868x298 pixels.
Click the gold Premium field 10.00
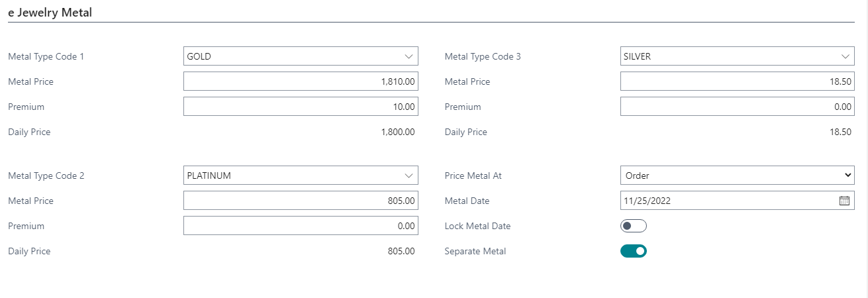(301, 107)
